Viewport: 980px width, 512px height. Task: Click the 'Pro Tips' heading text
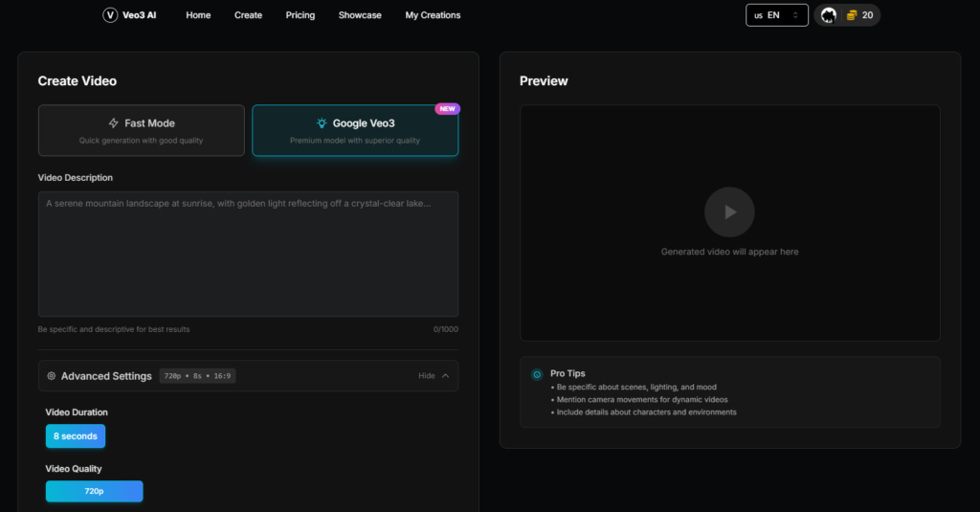568,373
